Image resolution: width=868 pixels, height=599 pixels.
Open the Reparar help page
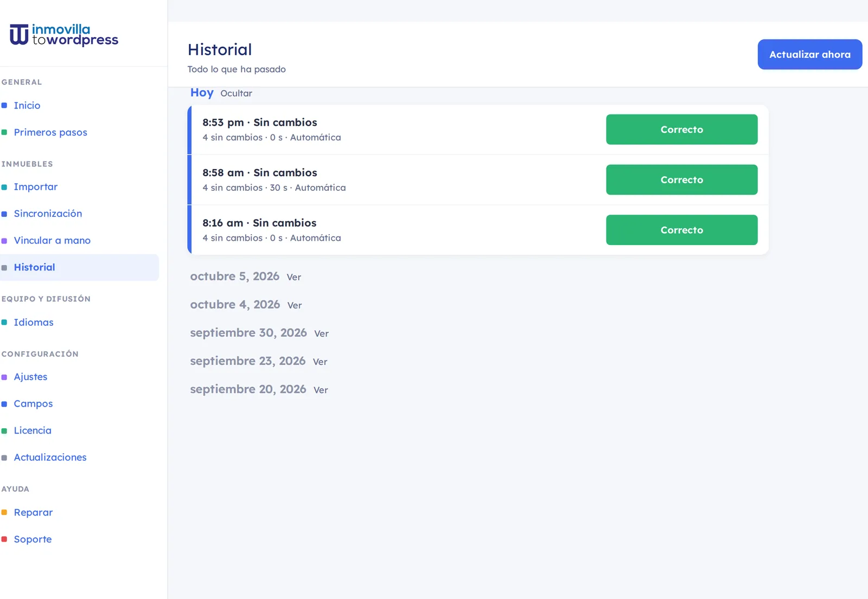pos(33,512)
